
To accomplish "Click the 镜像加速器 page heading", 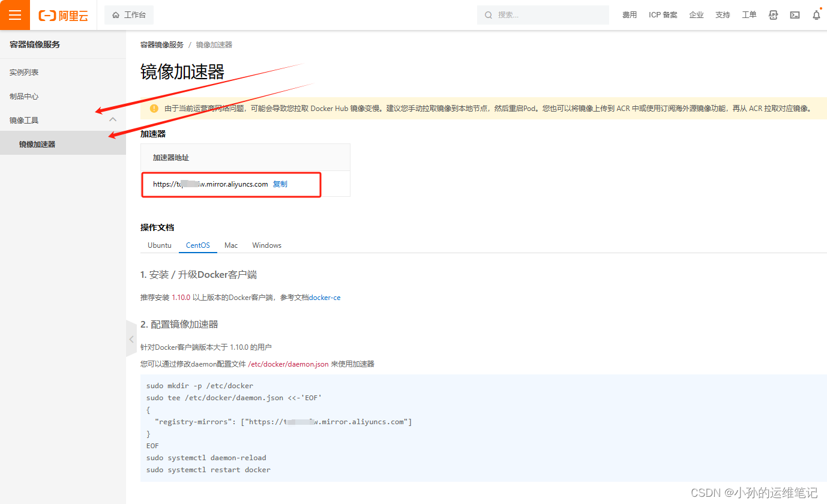I will [x=182, y=72].
